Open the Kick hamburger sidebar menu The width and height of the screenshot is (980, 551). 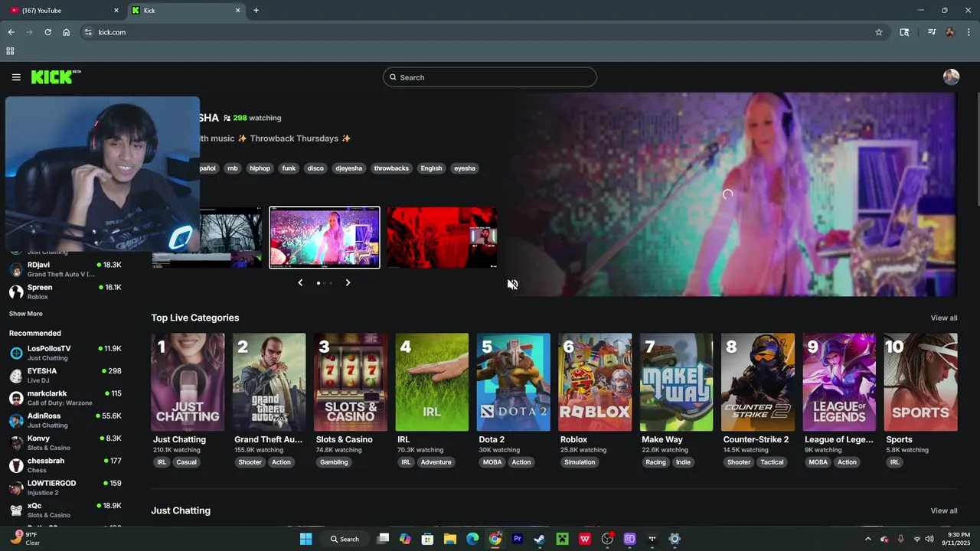point(16,77)
